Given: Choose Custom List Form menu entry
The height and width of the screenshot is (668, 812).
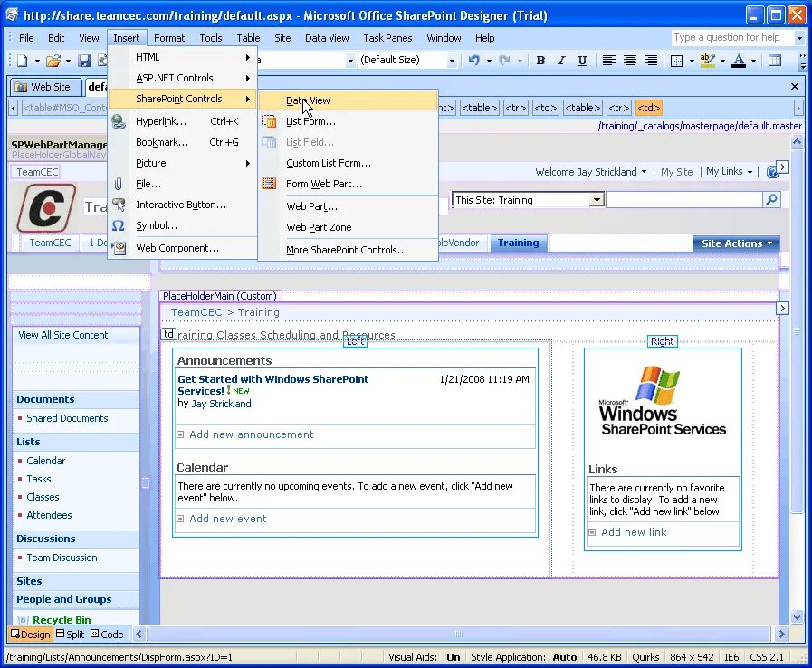Looking at the screenshot, I should [348, 163].
